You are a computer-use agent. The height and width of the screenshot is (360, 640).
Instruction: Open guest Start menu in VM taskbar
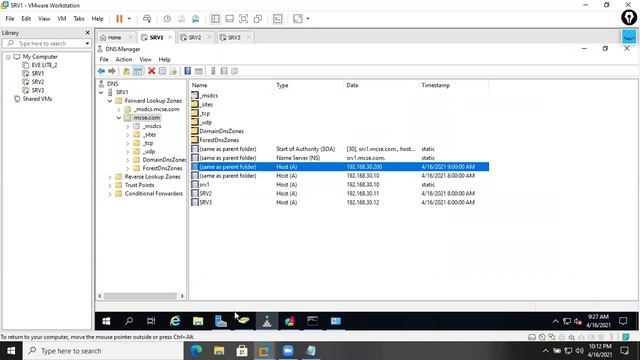click(x=106, y=321)
